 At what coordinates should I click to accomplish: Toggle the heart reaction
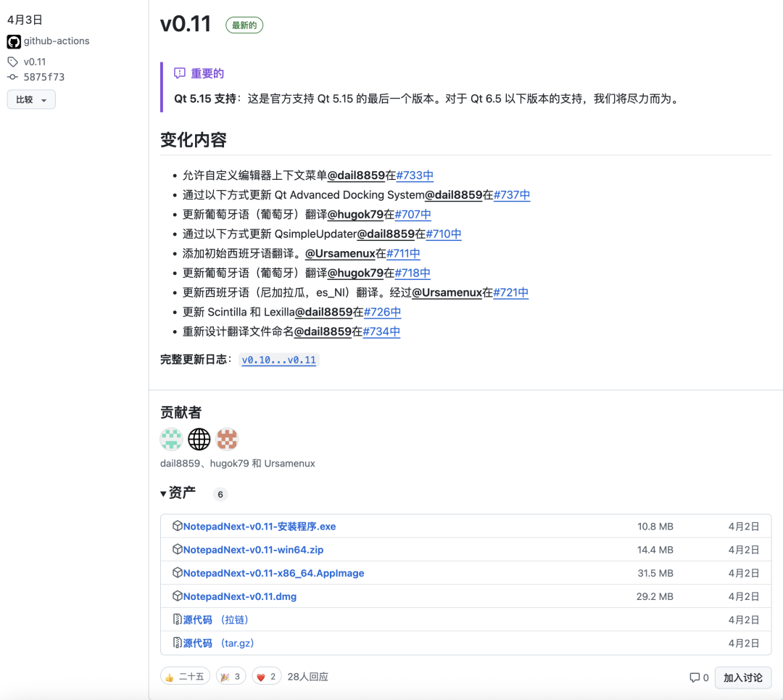[266, 676]
